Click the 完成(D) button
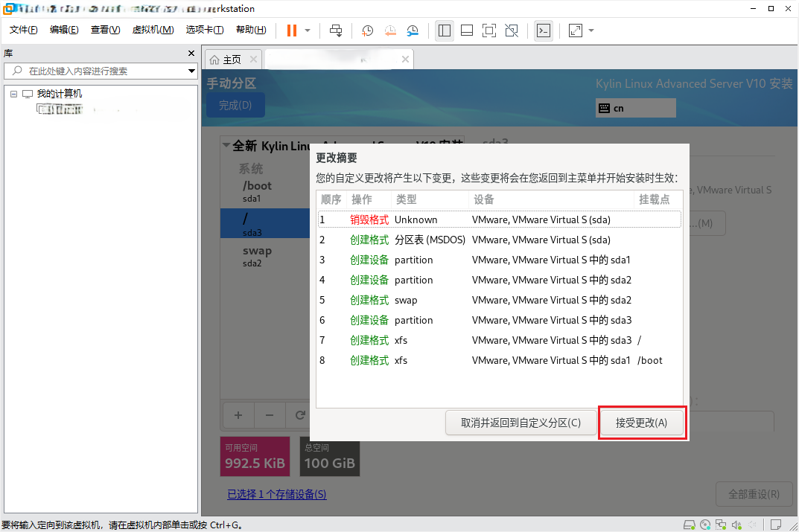799x532 pixels. coord(235,106)
